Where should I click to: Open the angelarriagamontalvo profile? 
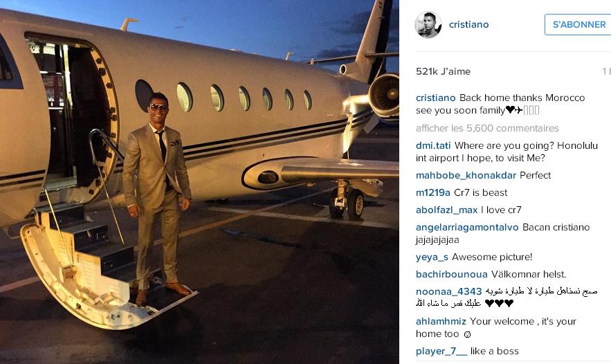tap(467, 227)
